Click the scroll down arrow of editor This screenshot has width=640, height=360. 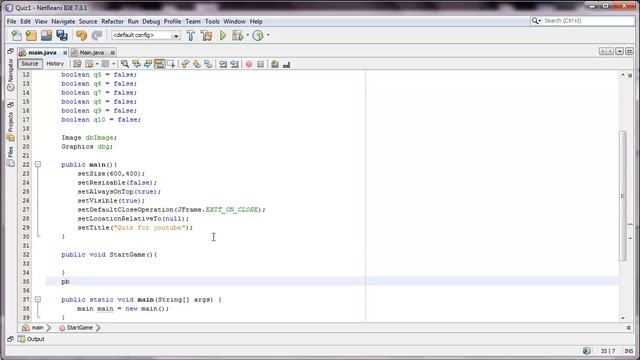point(623,318)
